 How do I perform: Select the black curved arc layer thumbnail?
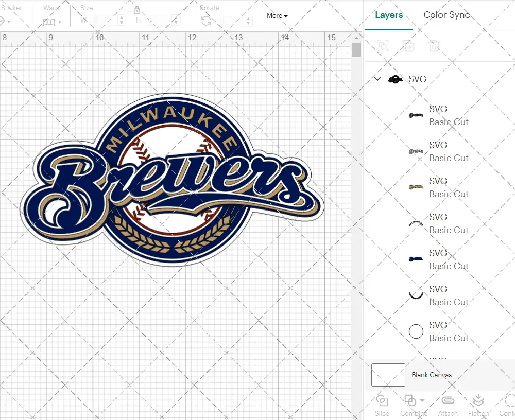point(416,294)
